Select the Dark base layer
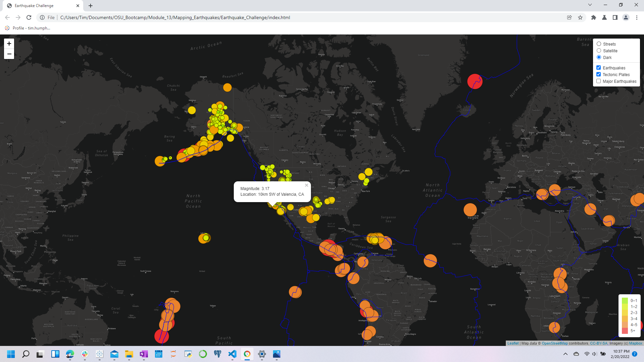Viewport: 644px width, 362px height. pyautogui.click(x=599, y=57)
